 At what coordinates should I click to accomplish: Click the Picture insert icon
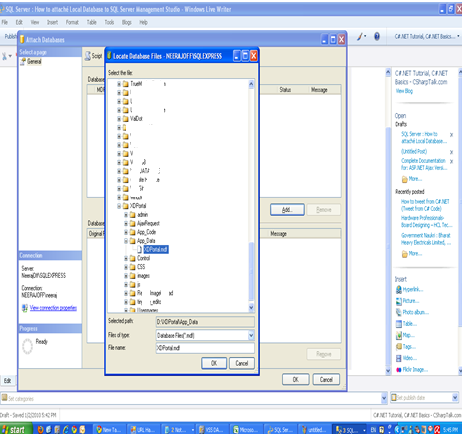(399, 301)
